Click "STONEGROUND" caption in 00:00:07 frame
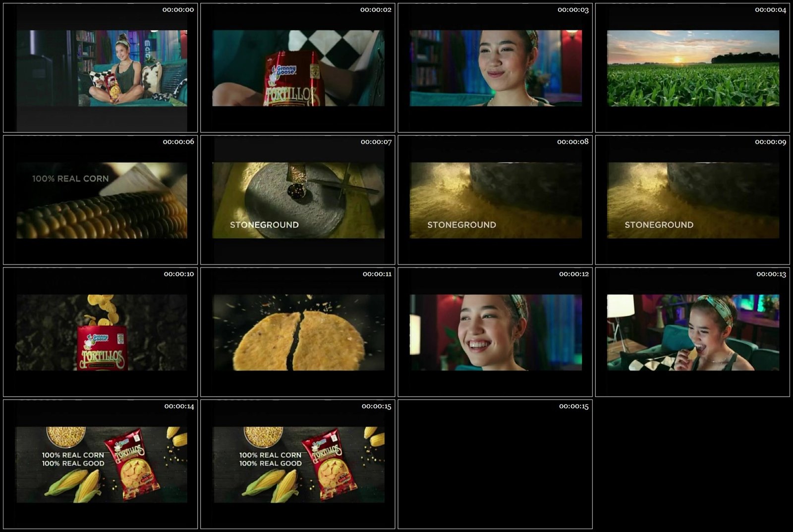793x532 pixels. click(264, 225)
